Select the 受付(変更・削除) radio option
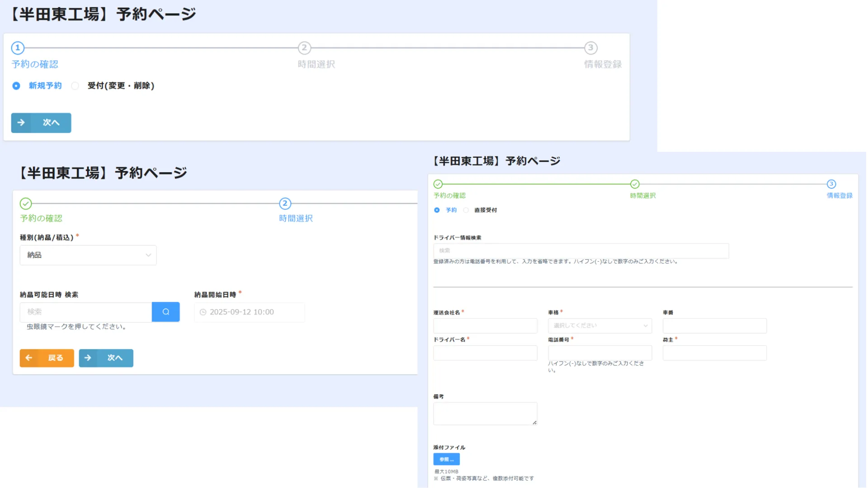 tap(75, 86)
